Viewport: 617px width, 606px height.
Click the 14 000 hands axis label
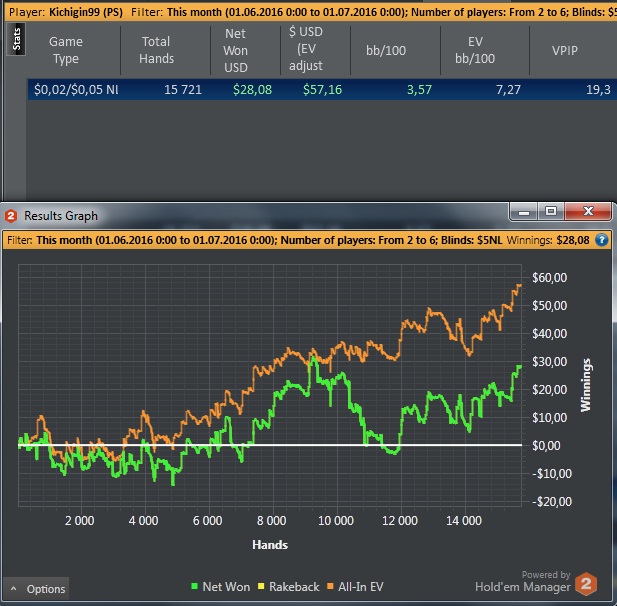[x=464, y=521]
